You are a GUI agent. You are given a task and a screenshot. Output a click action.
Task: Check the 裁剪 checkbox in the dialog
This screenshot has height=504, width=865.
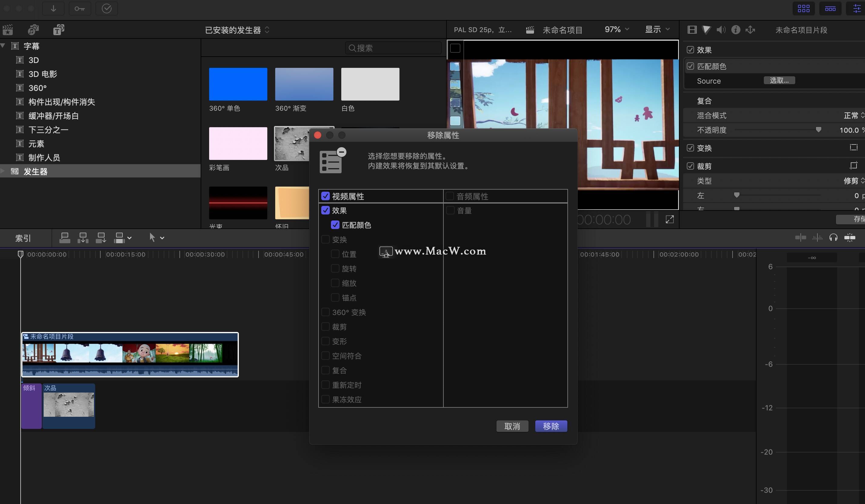coord(326,327)
